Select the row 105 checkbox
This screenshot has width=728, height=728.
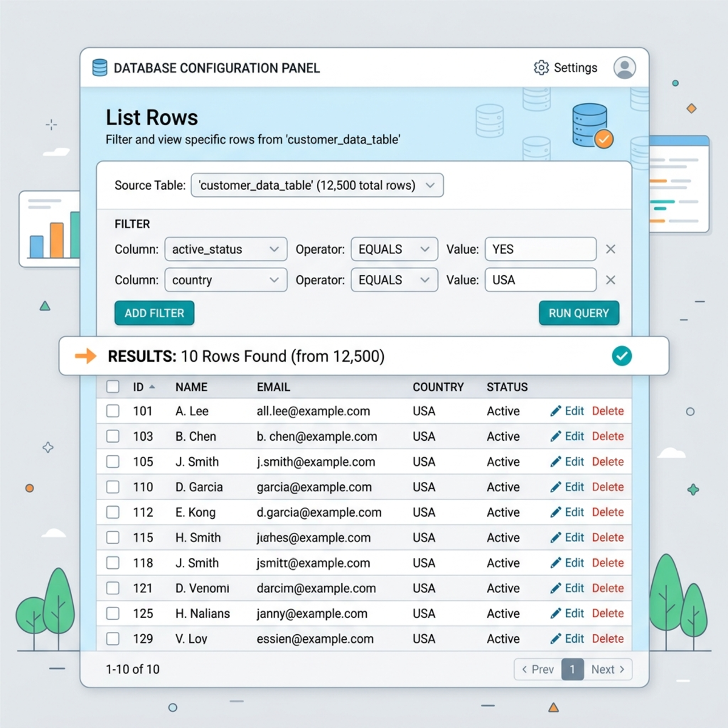pos(113,462)
